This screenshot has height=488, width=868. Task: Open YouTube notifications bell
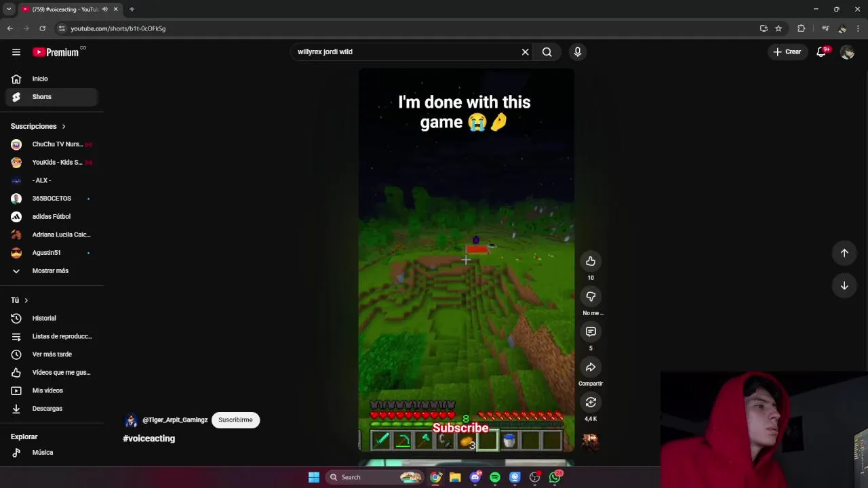pos(821,52)
